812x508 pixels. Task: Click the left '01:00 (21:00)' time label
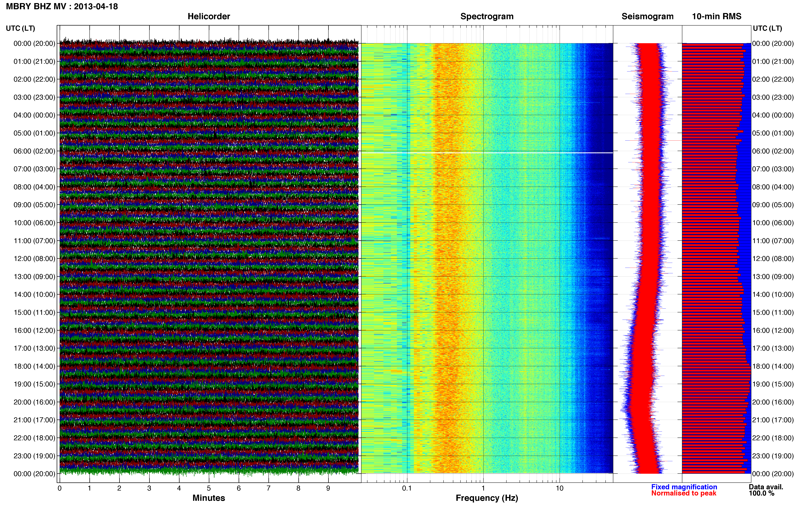34,62
